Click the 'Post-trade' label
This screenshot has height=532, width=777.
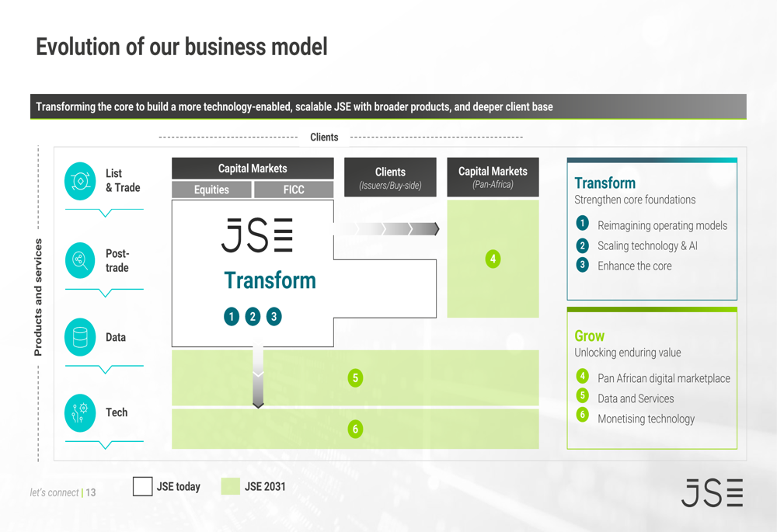pyautogui.click(x=117, y=260)
